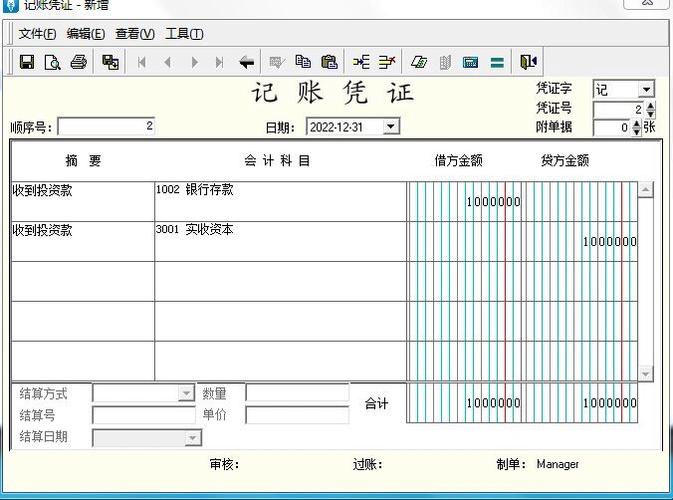Expand the 结算日期 dropdown

193,438
